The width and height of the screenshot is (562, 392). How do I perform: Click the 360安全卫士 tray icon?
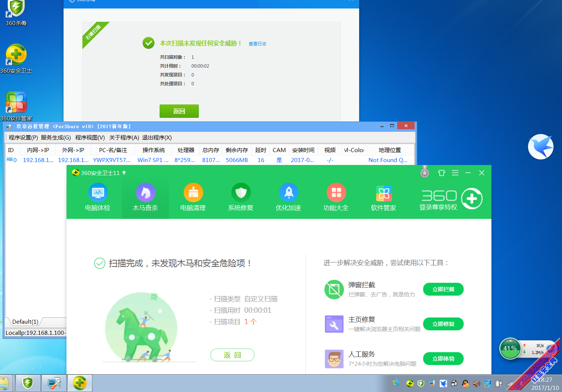coord(410,384)
